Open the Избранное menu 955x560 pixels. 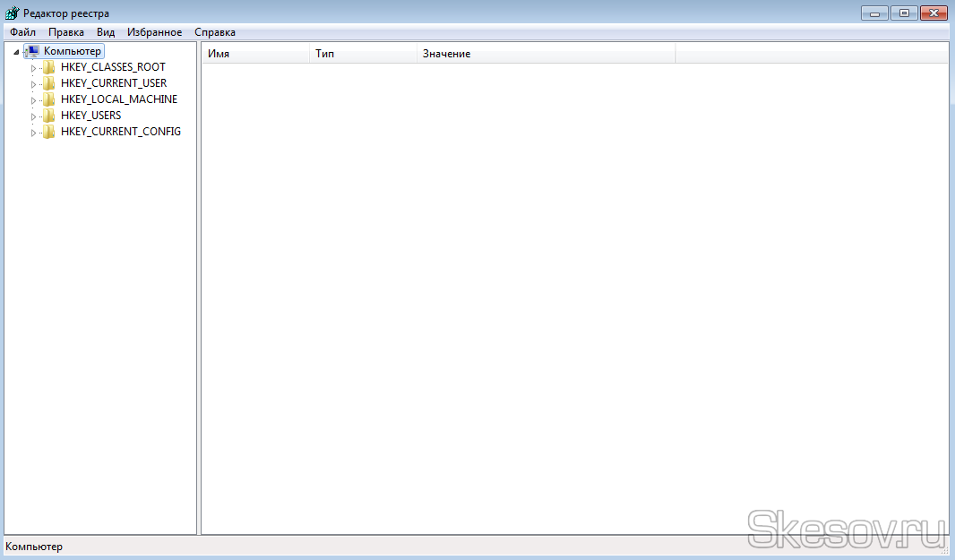(x=154, y=32)
